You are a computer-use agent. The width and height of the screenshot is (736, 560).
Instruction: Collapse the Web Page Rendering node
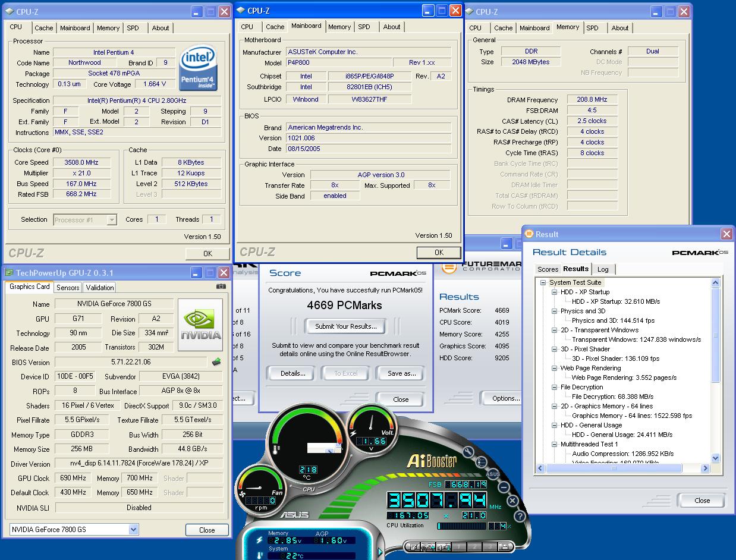[x=554, y=368]
